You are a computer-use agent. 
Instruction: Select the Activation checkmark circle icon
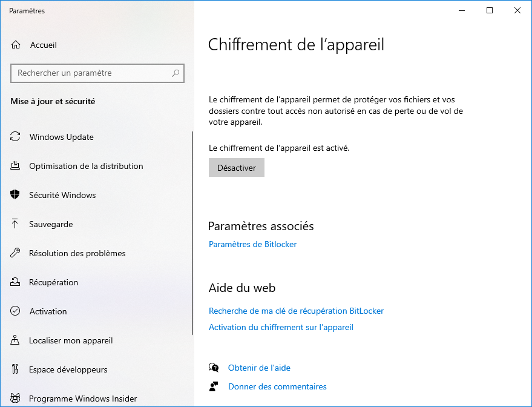(x=15, y=311)
